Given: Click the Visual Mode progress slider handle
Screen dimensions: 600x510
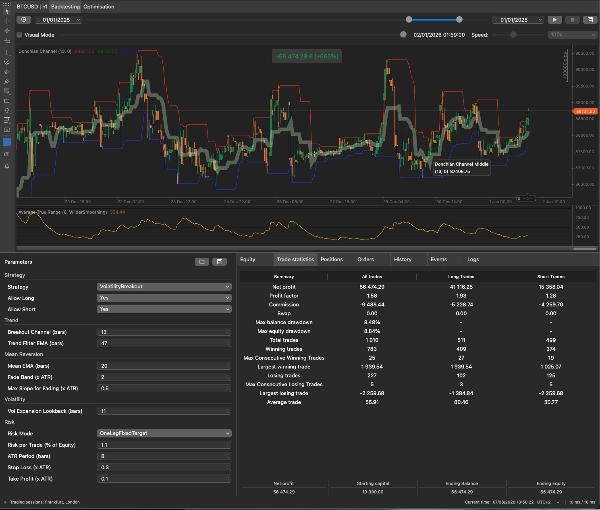Looking at the screenshot, I should click(403, 35).
